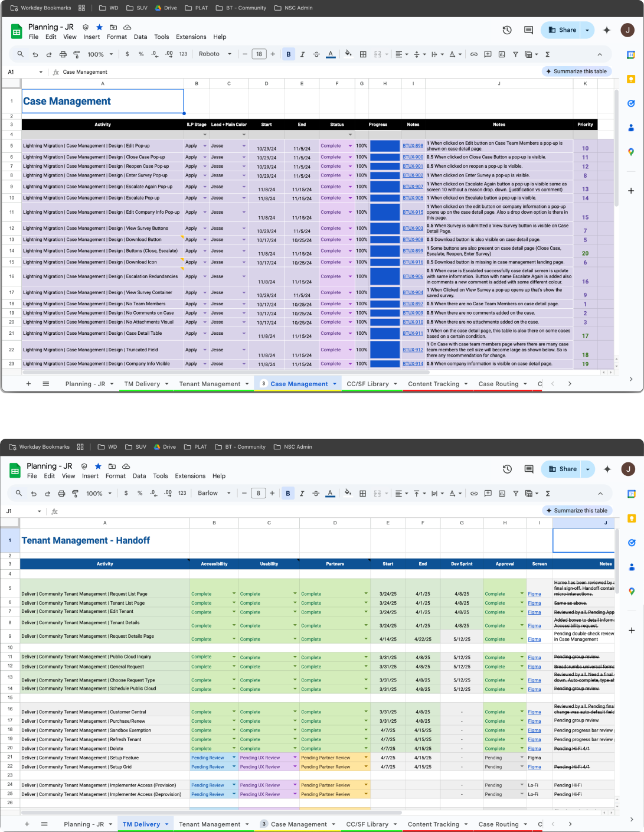Open text color picker in Case Management window
The width and height of the screenshot is (644, 832).
click(x=331, y=54)
